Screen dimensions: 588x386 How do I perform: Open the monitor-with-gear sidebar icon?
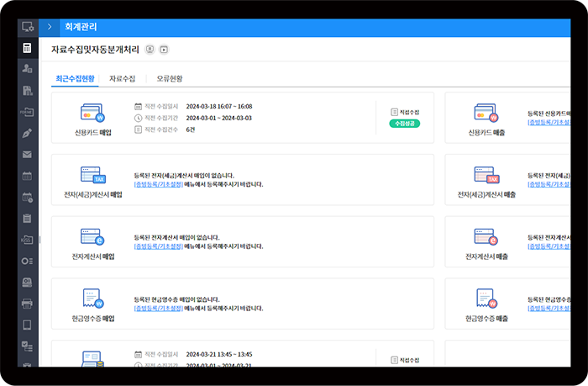(x=28, y=27)
